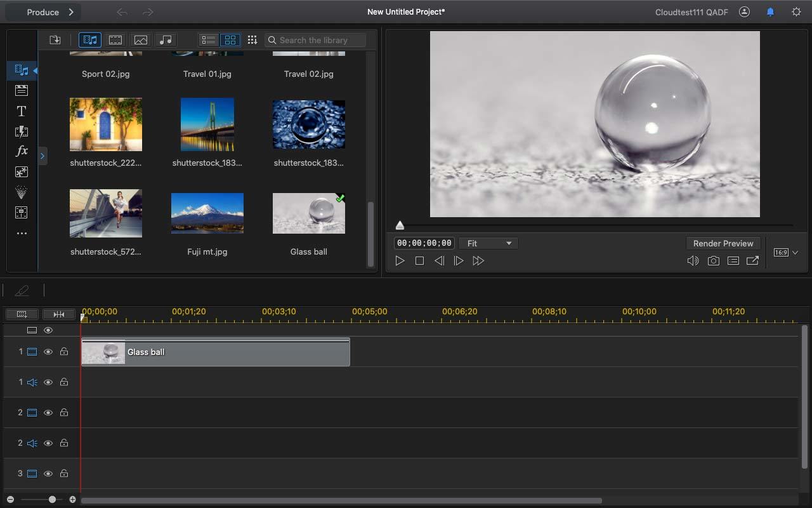The height and width of the screenshot is (508, 812).
Task: Click the import media folder icon
Action: click(x=55, y=40)
